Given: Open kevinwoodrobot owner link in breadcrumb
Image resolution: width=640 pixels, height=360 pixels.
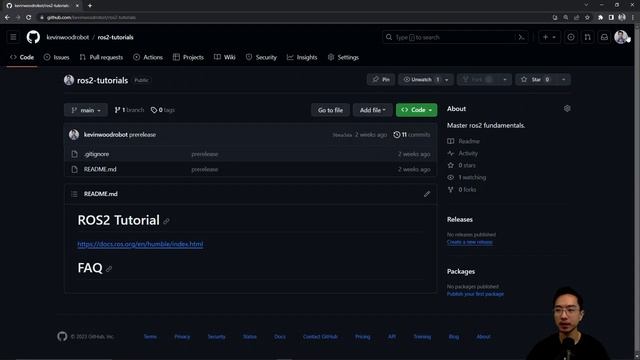Looking at the screenshot, I should 68,37.
